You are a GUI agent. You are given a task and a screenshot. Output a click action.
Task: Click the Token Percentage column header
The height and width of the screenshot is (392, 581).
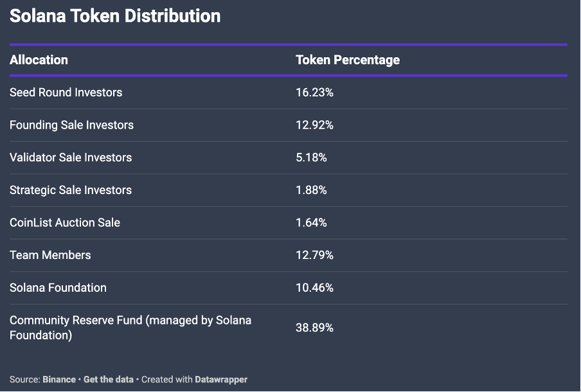coord(347,60)
